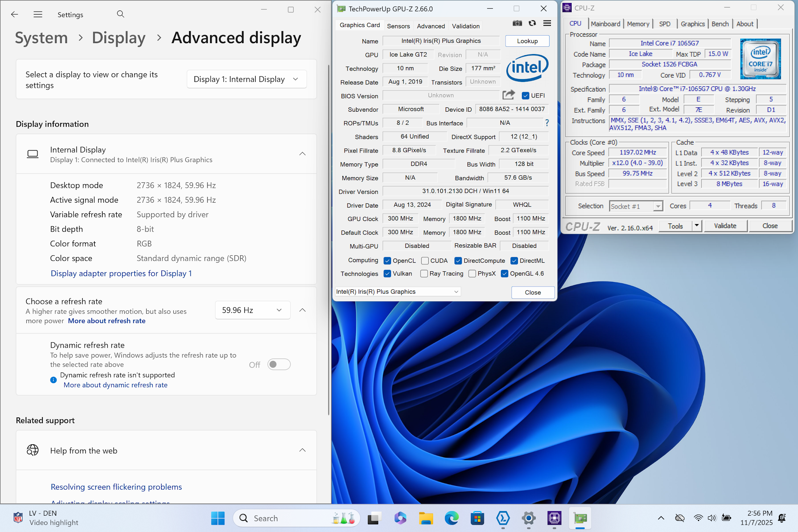
Task: Click the Settings search magnifier icon
Action: pyautogui.click(x=120, y=14)
